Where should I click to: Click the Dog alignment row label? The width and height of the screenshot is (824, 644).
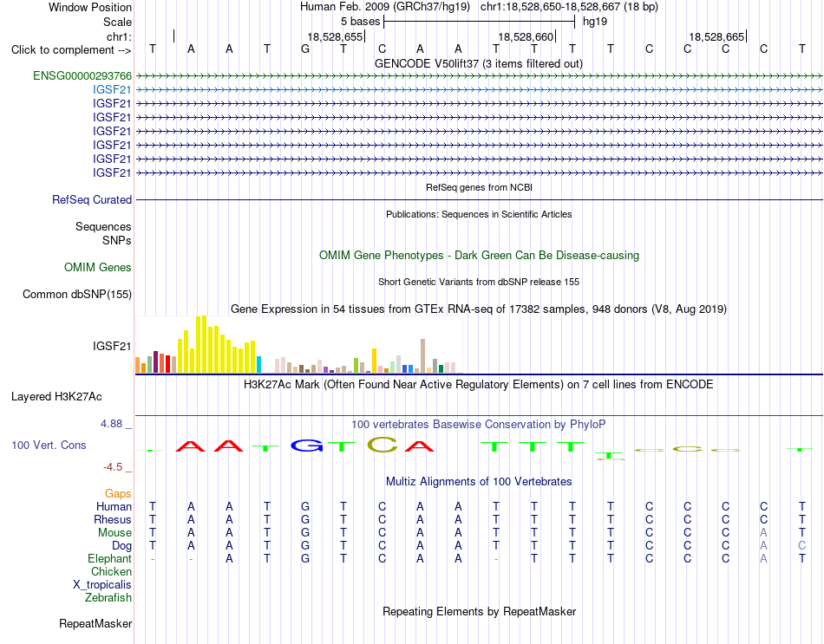[122, 546]
